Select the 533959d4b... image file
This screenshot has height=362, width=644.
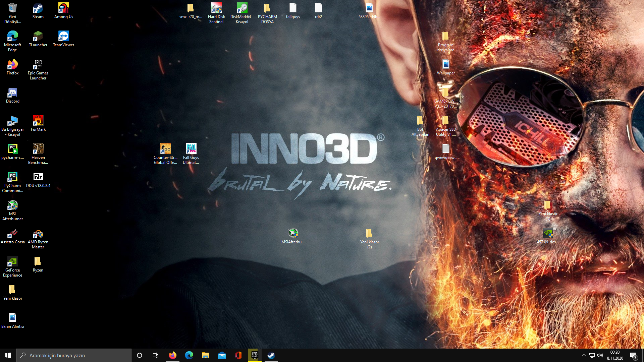pyautogui.click(x=369, y=10)
